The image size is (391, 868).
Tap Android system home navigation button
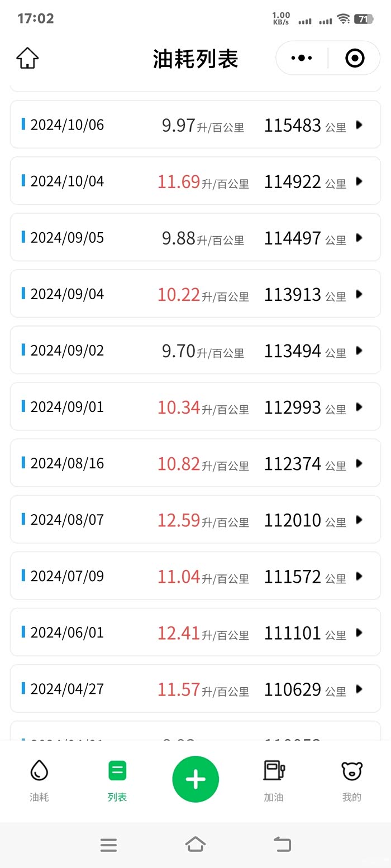click(x=195, y=845)
